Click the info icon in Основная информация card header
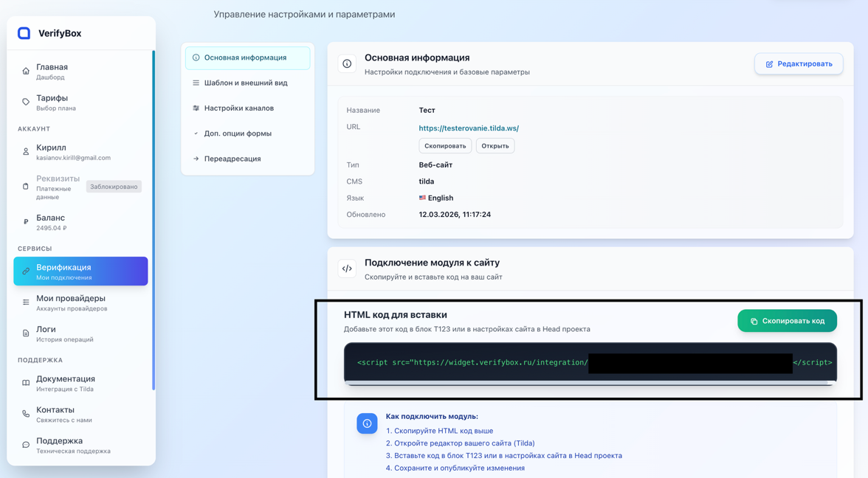 pos(347,63)
